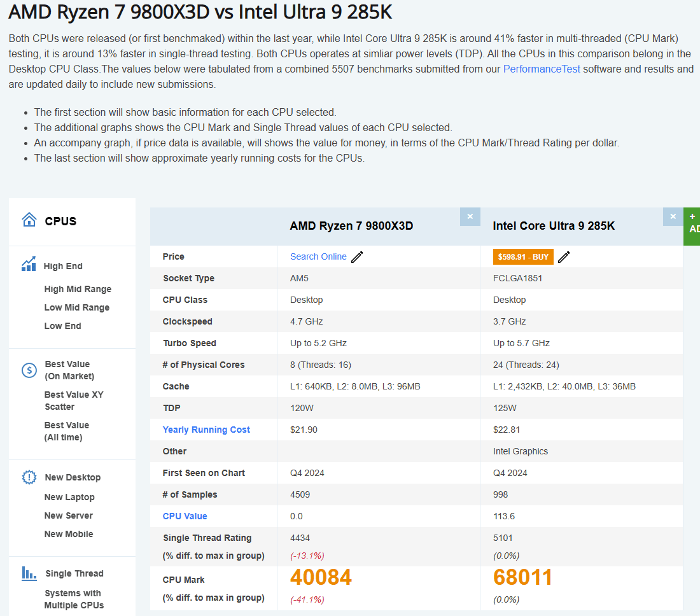Remove Intel Core Ultra 9 285K column
700x616 pixels.
coord(673,216)
